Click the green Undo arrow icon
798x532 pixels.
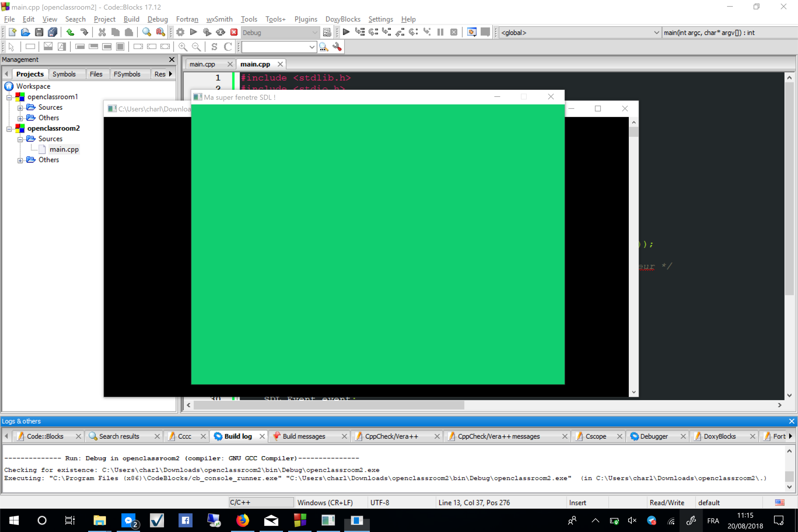tap(70, 32)
